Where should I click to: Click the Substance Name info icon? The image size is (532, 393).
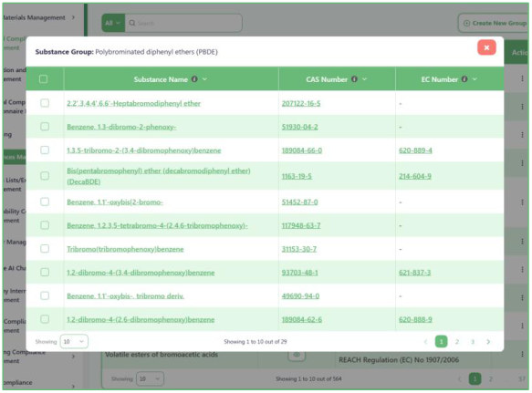[194, 79]
